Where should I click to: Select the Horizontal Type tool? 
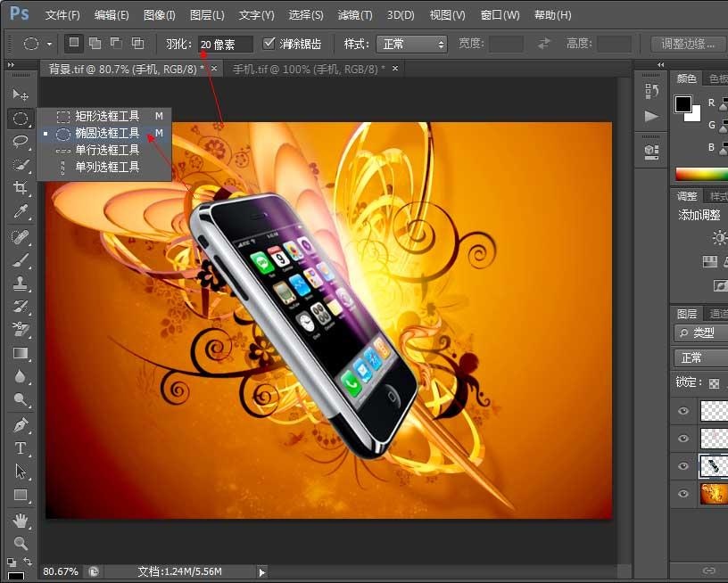coord(20,448)
